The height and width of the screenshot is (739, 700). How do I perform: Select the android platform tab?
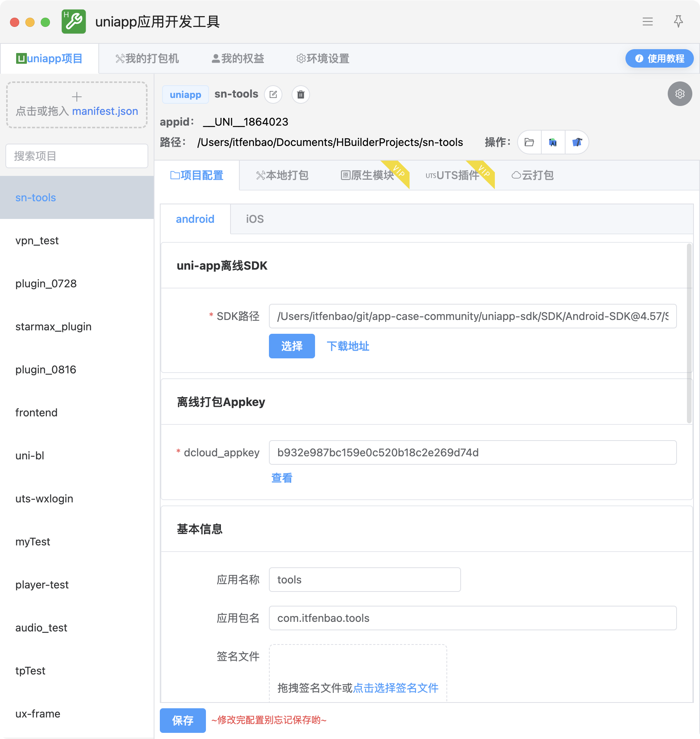(195, 219)
